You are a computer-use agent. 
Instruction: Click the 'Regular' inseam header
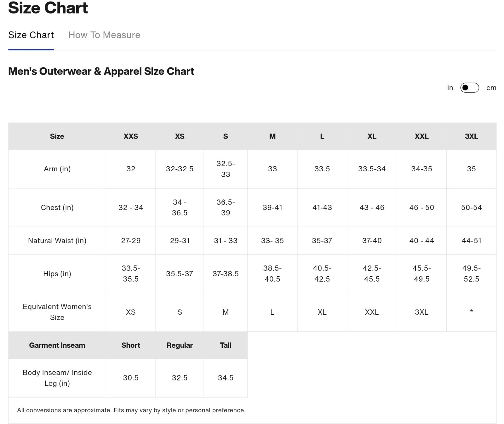pyautogui.click(x=180, y=345)
